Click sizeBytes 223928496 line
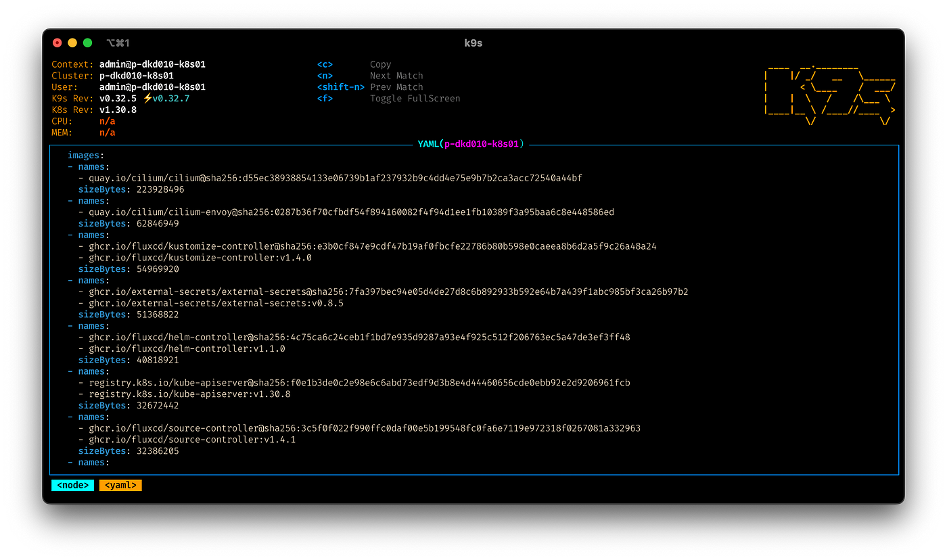This screenshot has height=560, width=947. coord(131,190)
